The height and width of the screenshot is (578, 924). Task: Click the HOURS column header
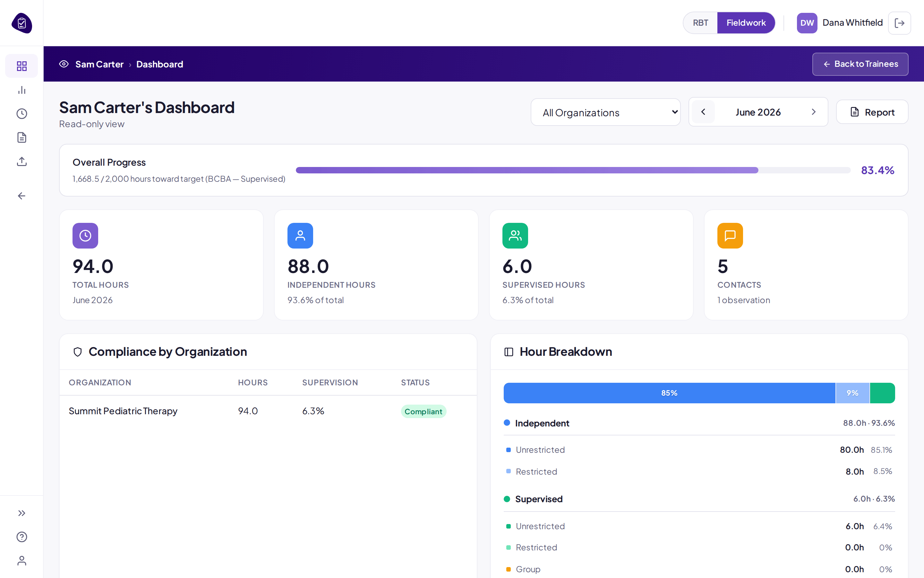253,382
